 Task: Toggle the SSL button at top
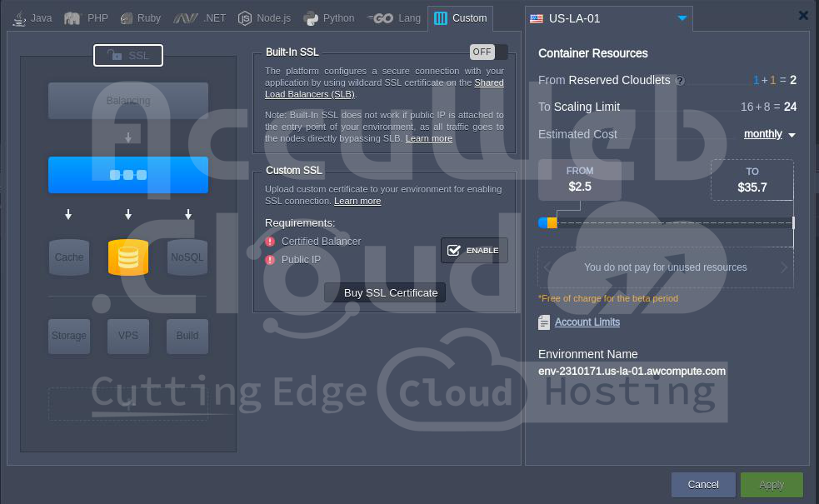click(x=128, y=56)
